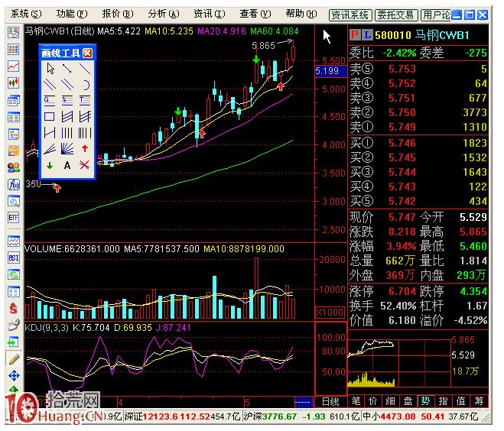Switch to the 价 tab
The image size is (504, 431).
pos(373,400)
